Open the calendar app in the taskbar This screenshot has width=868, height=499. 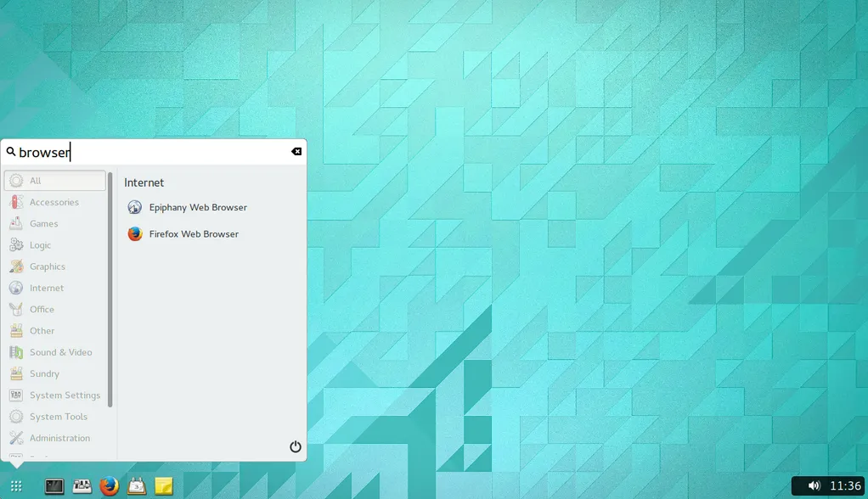(137, 485)
